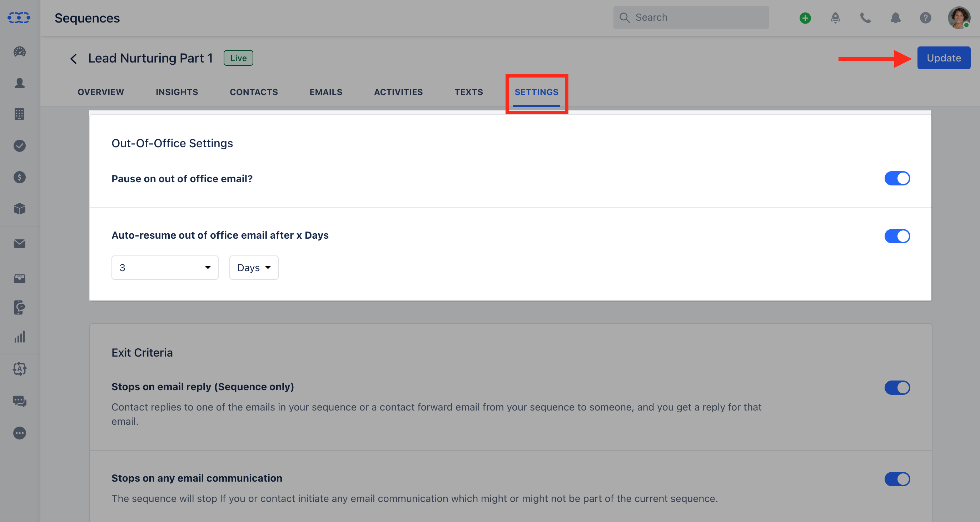Open the more options ellipsis icon in sidebar
Screen dimensions: 980x522
(x=19, y=433)
